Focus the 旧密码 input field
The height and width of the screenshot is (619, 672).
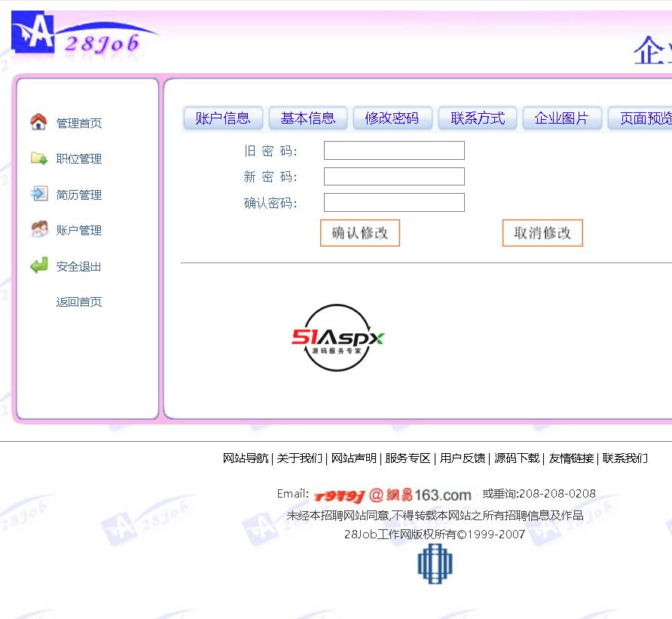[x=394, y=151]
